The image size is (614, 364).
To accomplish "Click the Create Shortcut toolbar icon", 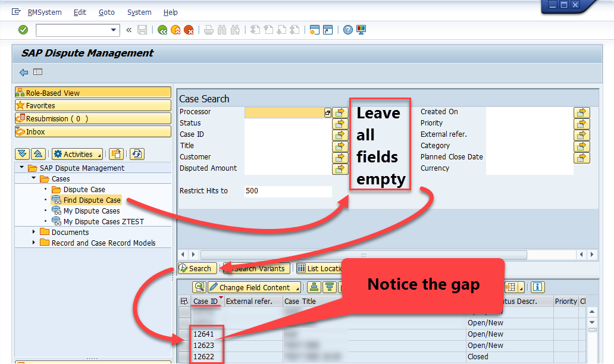I will point(328,30).
